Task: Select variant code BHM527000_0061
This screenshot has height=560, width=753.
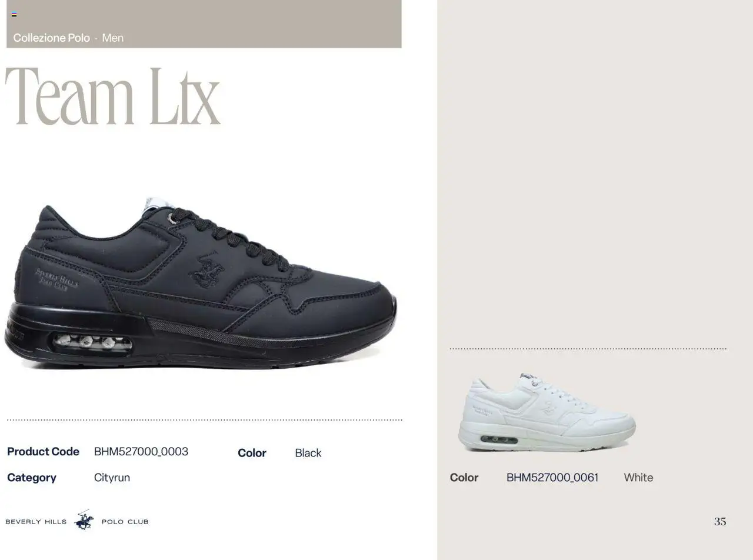Action: tap(552, 478)
